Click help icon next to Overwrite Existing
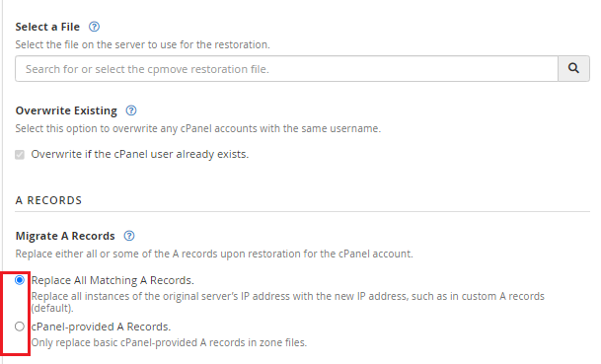Image resolution: width=601 pixels, height=364 pixels. pos(131,110)
